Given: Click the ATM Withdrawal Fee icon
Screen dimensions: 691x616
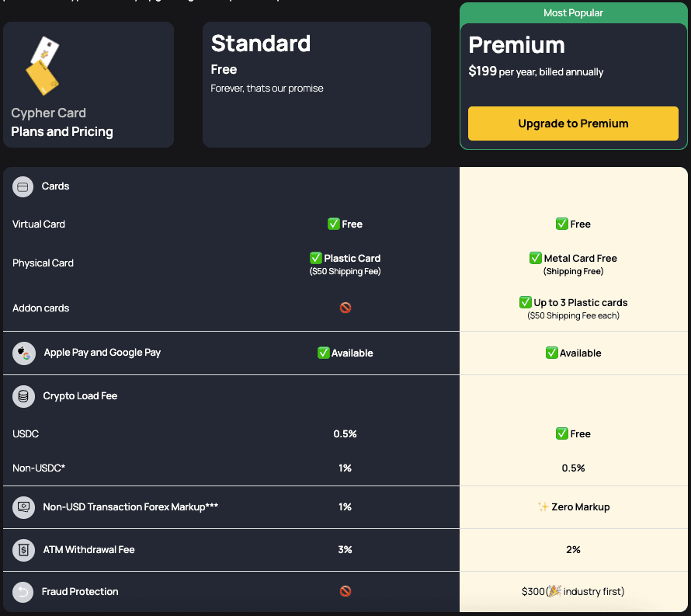Looking at the screenshot, I should [24, 550].
